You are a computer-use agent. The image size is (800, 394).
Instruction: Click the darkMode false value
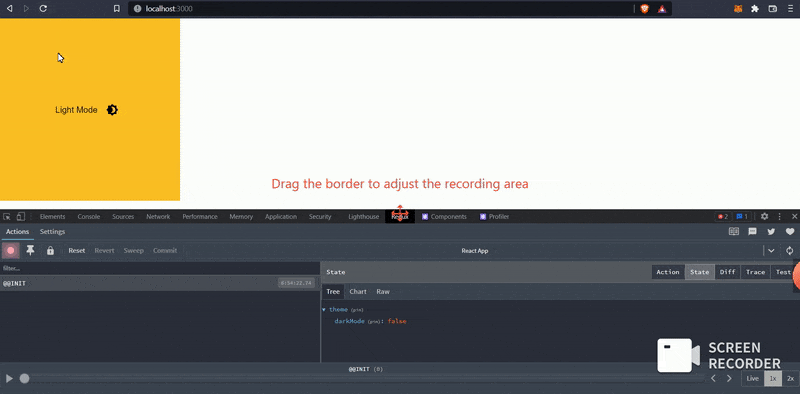coord(397,321)
